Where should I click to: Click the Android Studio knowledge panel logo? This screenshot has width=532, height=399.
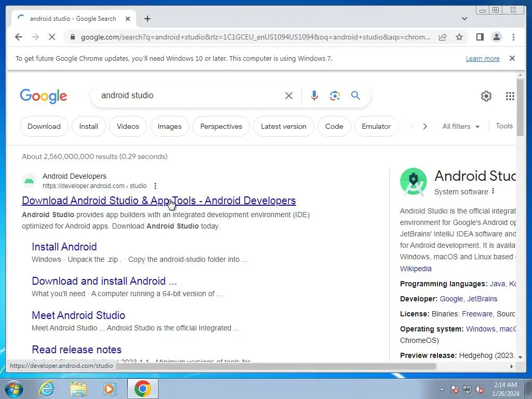tap(413, 182)
